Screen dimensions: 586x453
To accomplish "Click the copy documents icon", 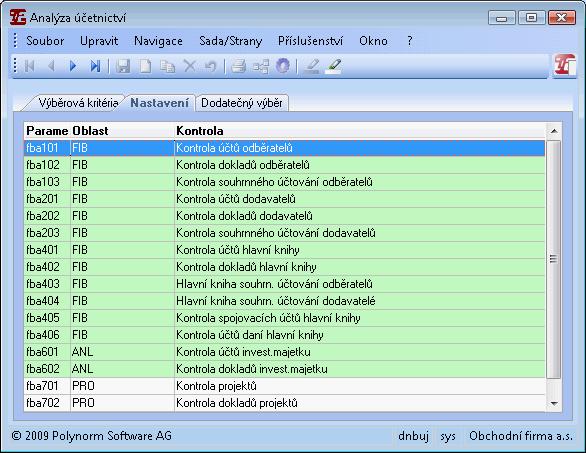I will (x=167, y=67).
